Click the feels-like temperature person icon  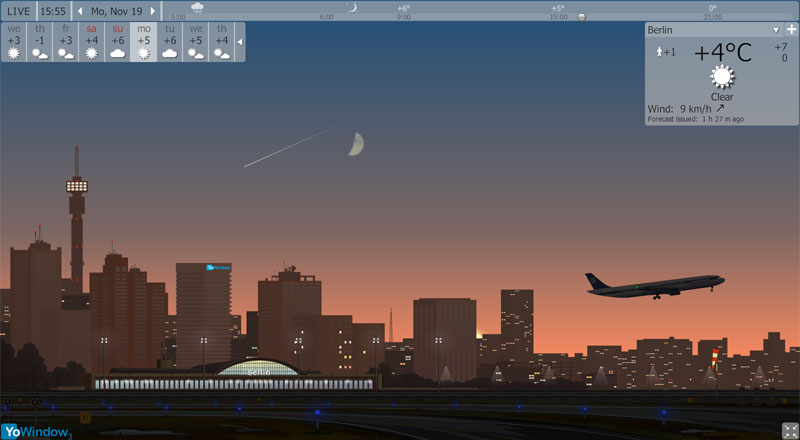(660, 52)
